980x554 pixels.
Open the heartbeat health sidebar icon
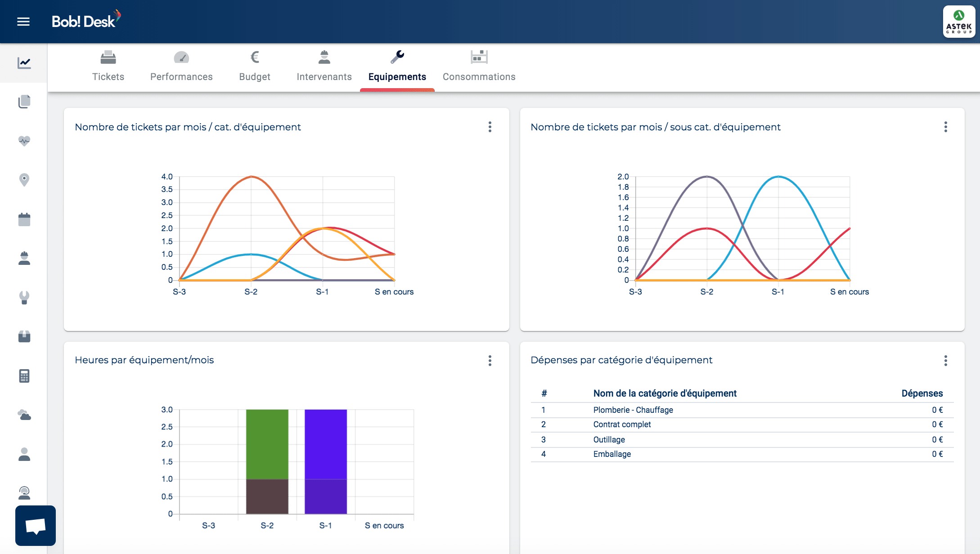point(24,141)
